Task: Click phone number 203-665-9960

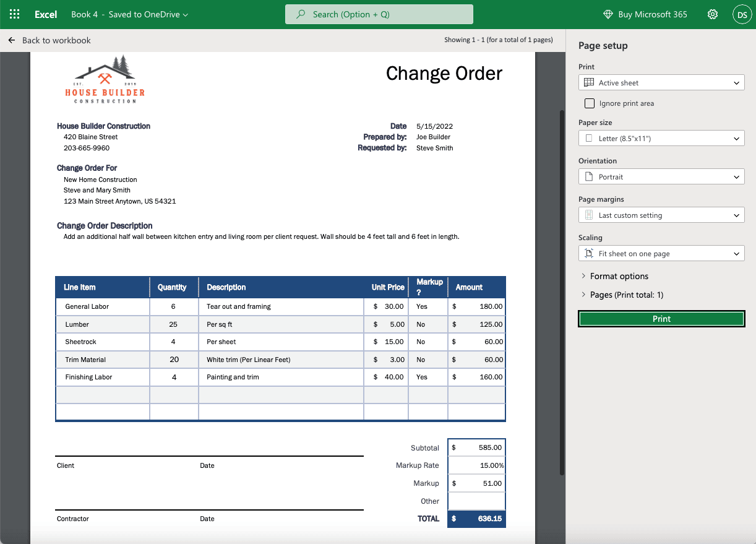Action: coord(87,148)
